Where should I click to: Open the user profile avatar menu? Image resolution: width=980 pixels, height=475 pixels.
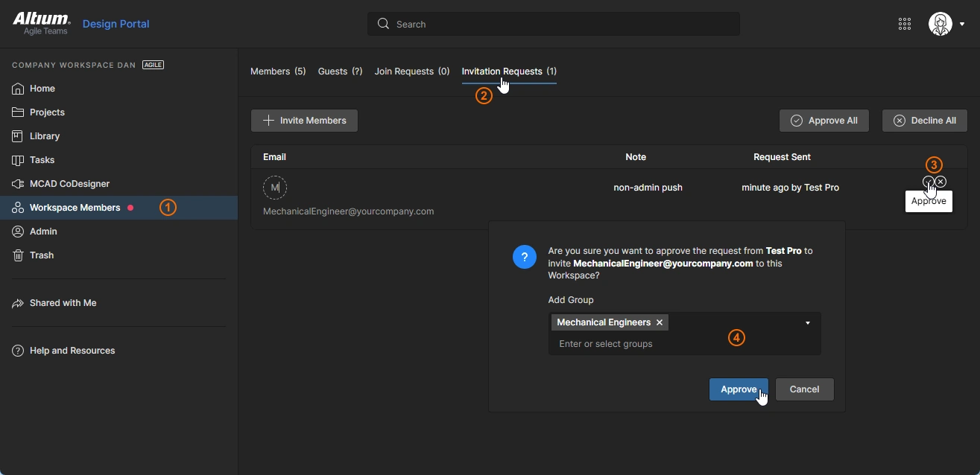tap(940, 24)
